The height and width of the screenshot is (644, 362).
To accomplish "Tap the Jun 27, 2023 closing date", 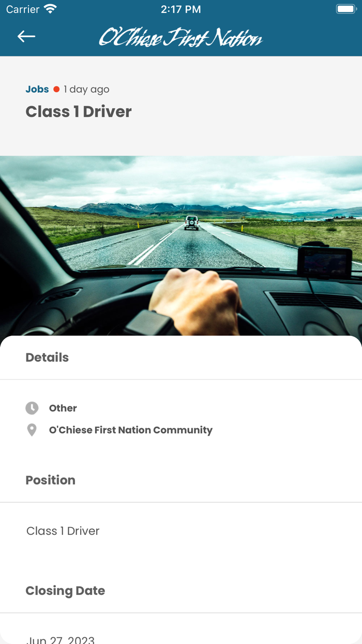I will tap(61, 639).
